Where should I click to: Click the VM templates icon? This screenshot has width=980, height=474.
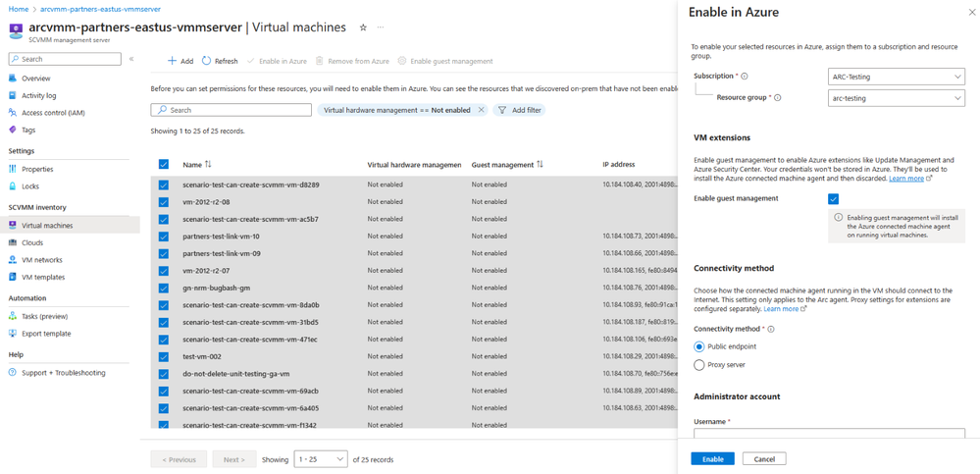click(13, 277)
